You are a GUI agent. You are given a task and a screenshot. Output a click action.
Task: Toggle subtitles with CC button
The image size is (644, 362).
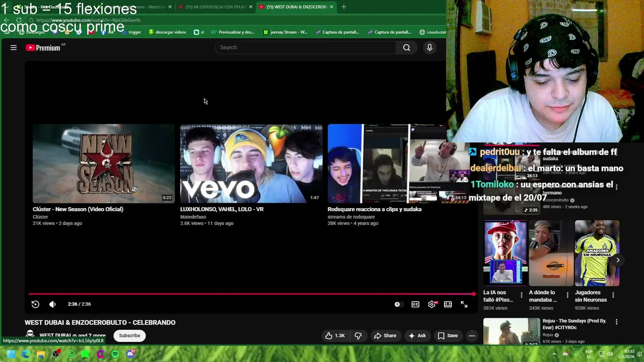pyautogui.click(x=416, y=304)
